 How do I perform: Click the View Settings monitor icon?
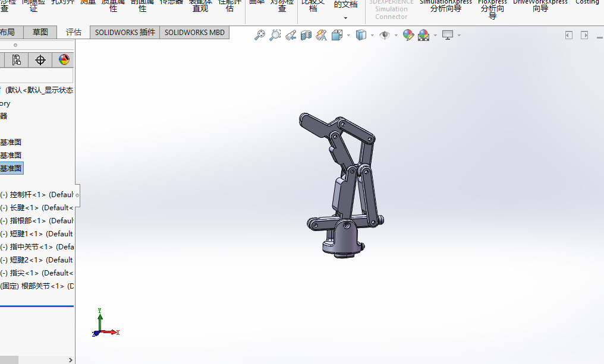point(448,35)
